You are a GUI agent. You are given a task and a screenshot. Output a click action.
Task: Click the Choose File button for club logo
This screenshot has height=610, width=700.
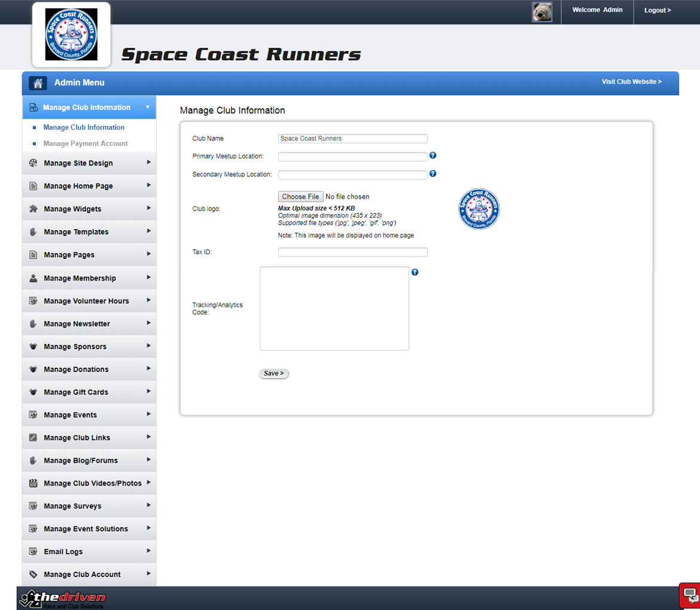[300, 197]
